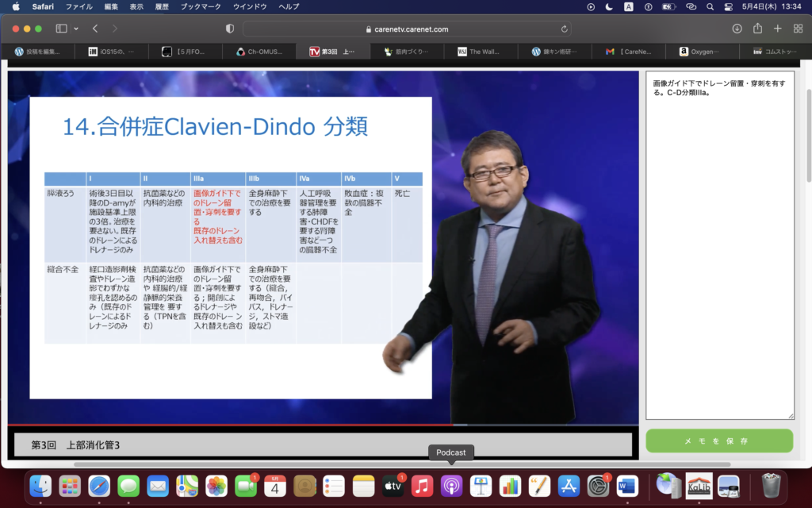Click the privacy shield icon beside address bar
This screenshot has width=812, height=508.
tap(230, 29)
